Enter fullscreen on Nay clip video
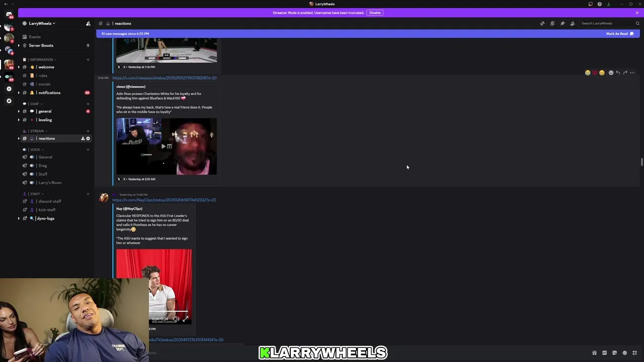Viewport: 644px width, 362px height. (x=185, y=319)
